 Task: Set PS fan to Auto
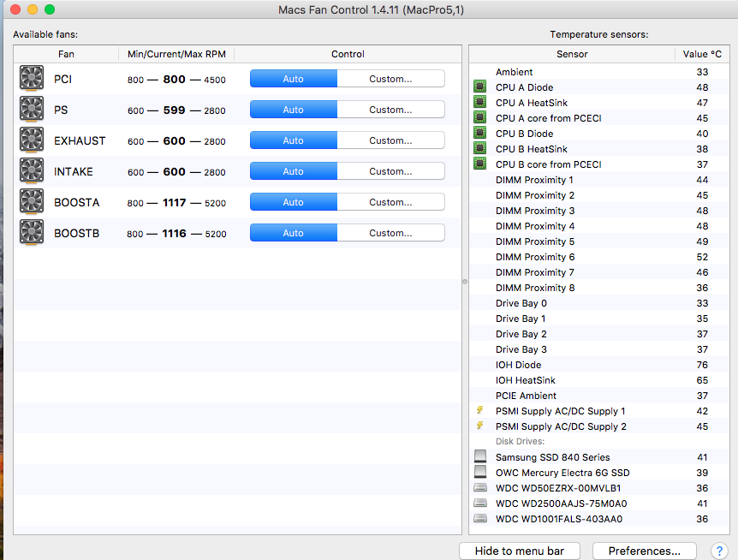click(293, 110)
